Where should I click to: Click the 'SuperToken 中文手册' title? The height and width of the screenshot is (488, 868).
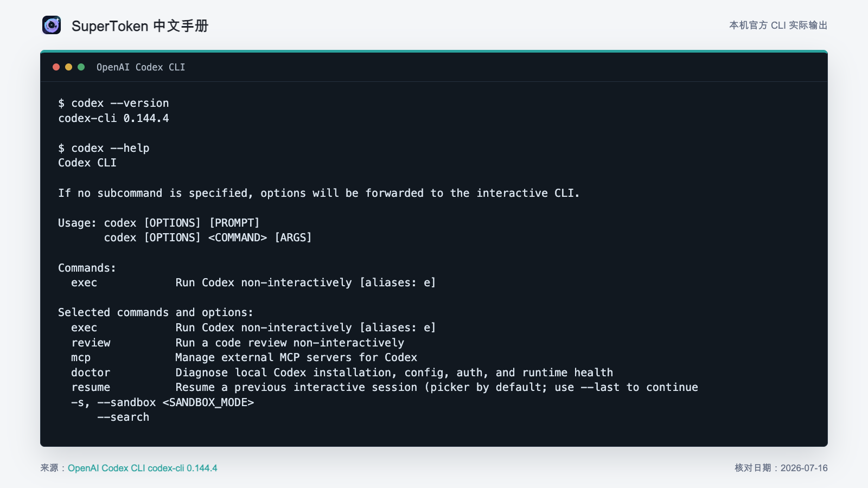pos(140,26)
